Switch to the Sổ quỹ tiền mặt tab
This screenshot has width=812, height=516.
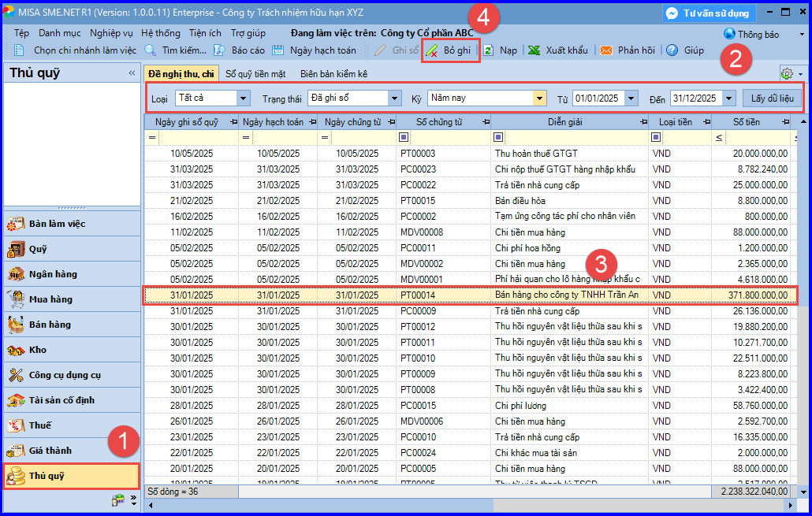[255, 74]
